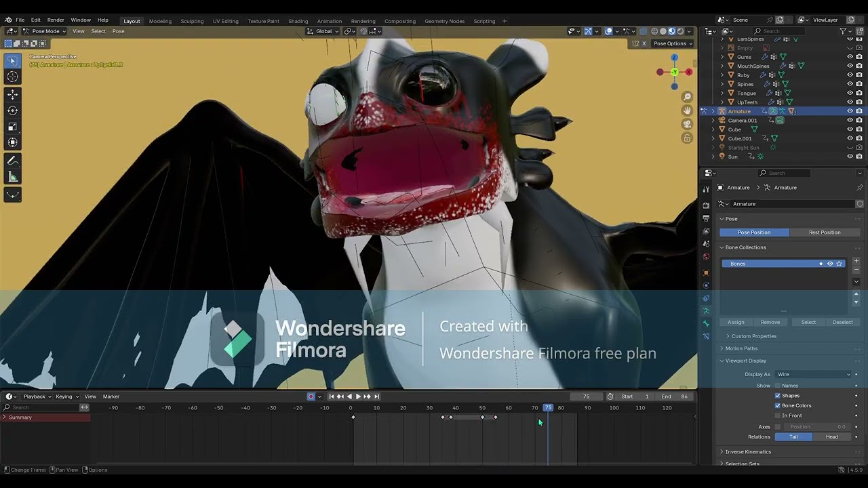Open the Tool properties tab icon
The height and width of the screenshot is (488, 868).
click(x=706, y=190)
